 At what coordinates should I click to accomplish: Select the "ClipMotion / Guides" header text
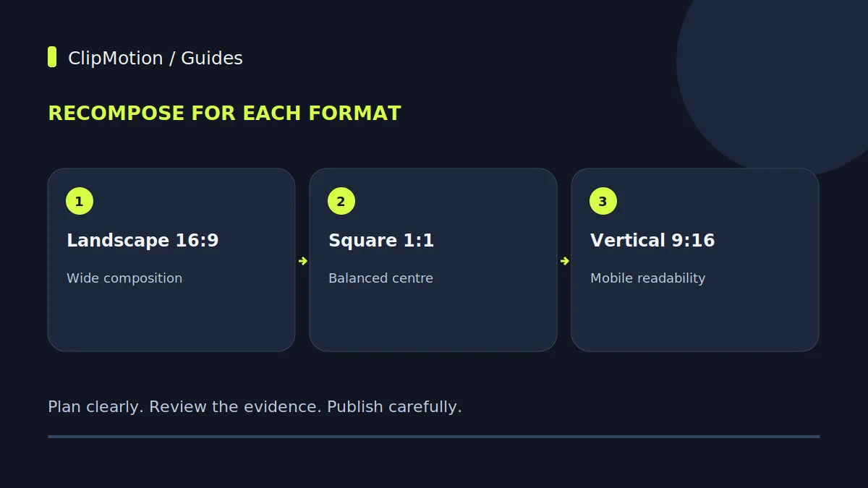point(156,58)
